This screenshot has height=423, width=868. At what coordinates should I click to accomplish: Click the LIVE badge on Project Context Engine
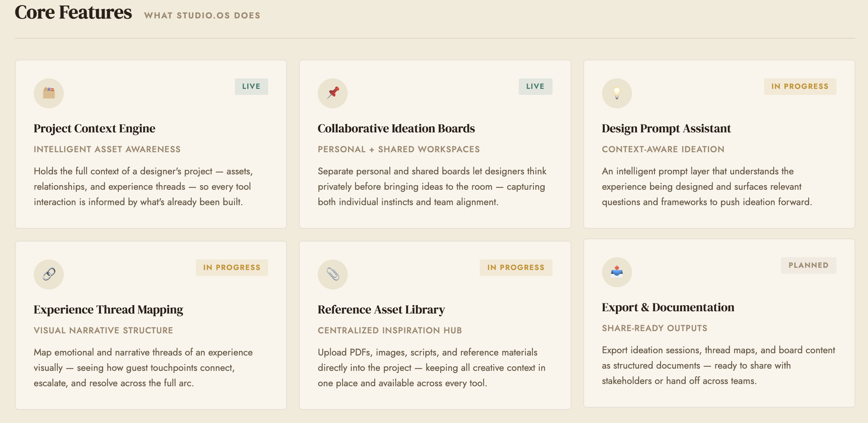pos(251,86)
